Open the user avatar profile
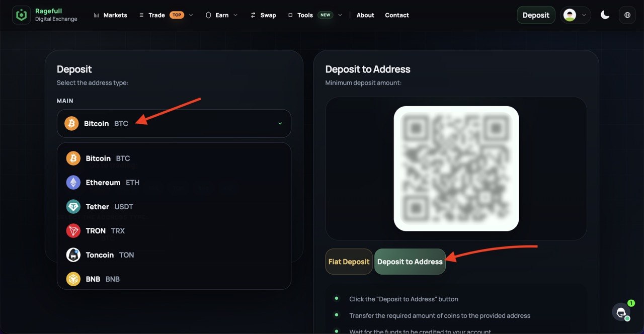644x334 pixels. [570, 15]
